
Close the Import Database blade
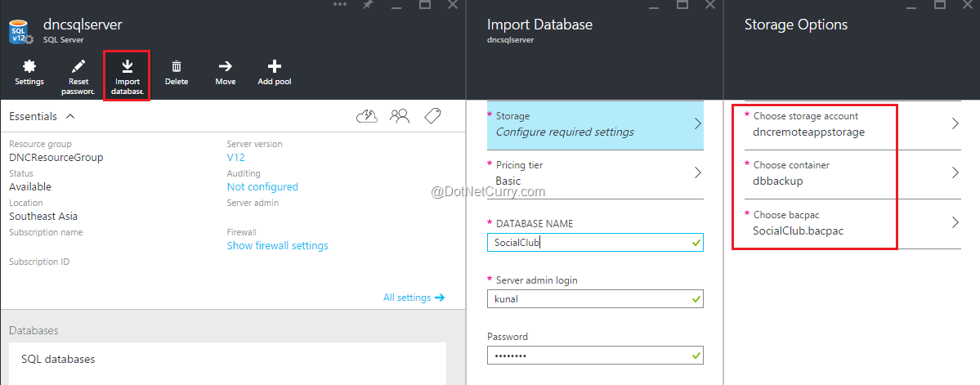[x=710, y=4]
